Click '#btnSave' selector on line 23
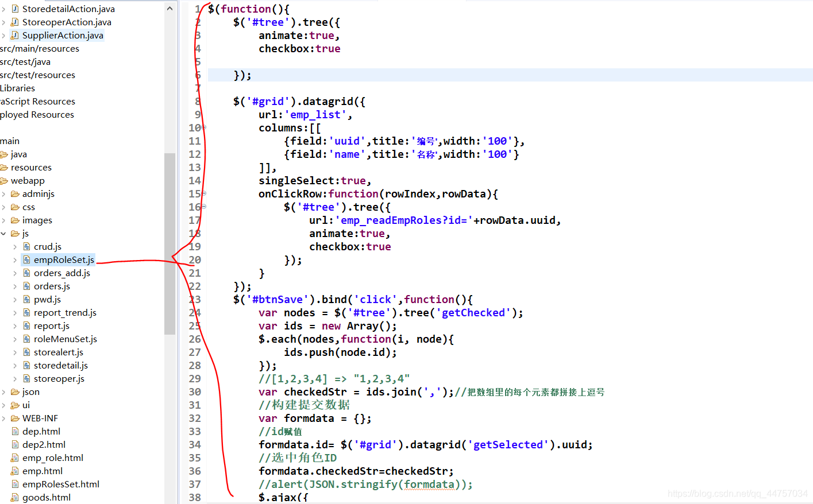This screenshot has width=813, height=504. (278, 299)
